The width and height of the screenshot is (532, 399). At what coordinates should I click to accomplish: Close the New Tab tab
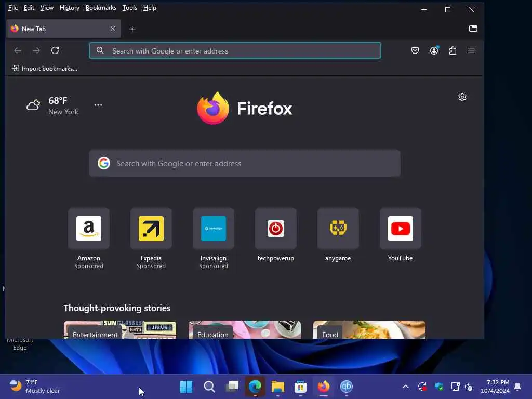tap(113, 29)
